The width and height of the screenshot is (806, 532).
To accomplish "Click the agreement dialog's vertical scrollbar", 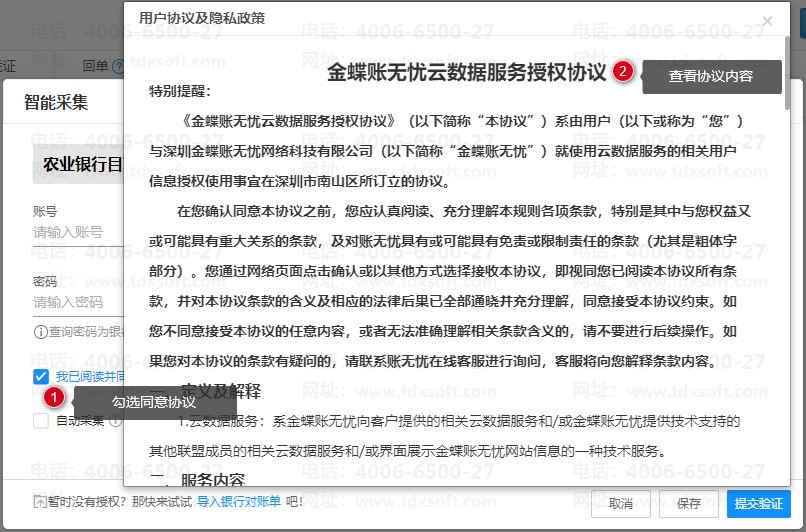I will (788, 80).
